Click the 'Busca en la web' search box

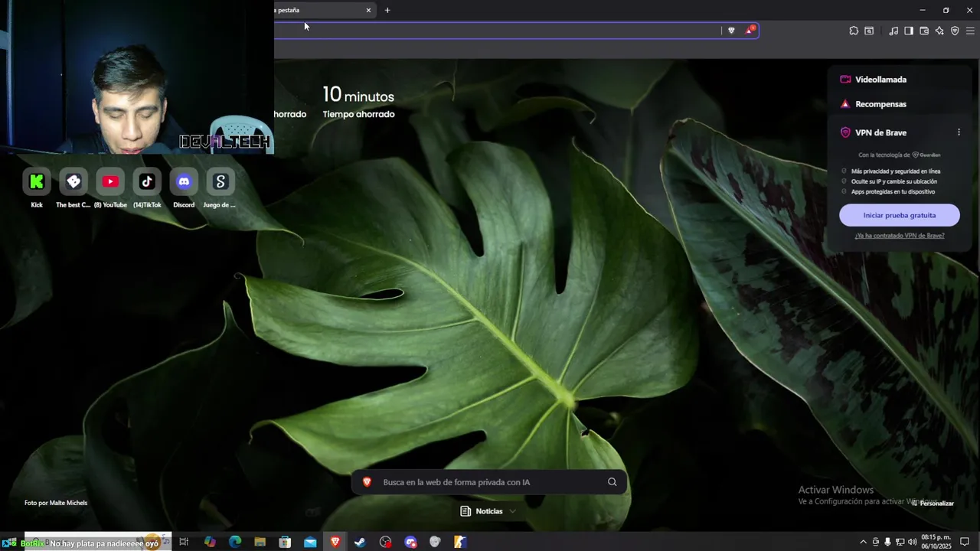(488, 482)
